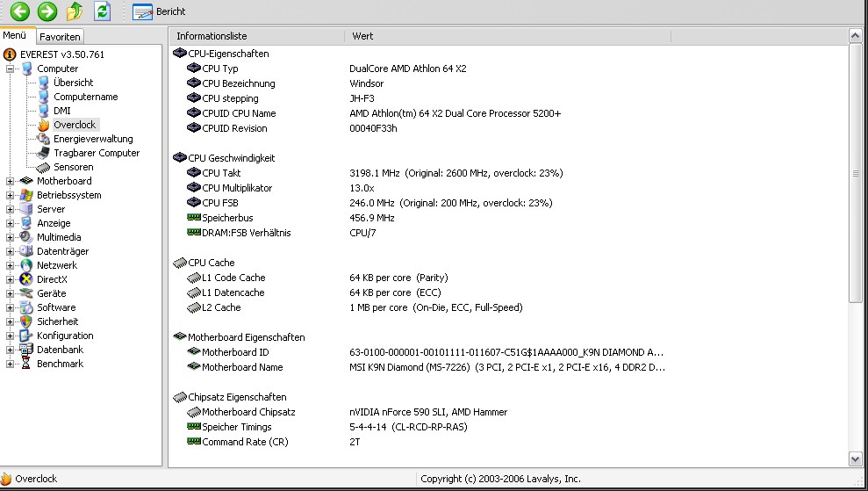Click the scrollbar up arrow
The width and height of the screenshot is (868, 491).
855,36
